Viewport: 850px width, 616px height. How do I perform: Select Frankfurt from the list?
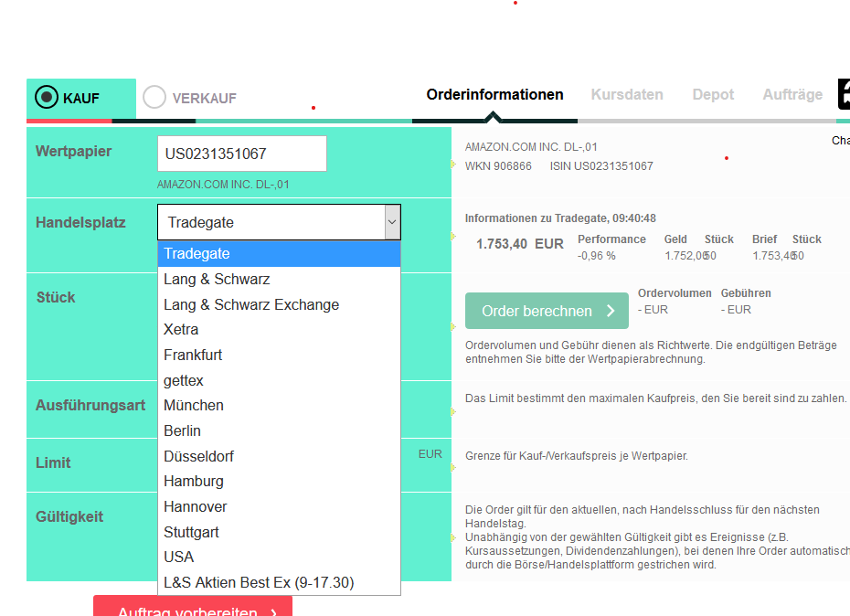pyautogui.click(x=279, y=356)
